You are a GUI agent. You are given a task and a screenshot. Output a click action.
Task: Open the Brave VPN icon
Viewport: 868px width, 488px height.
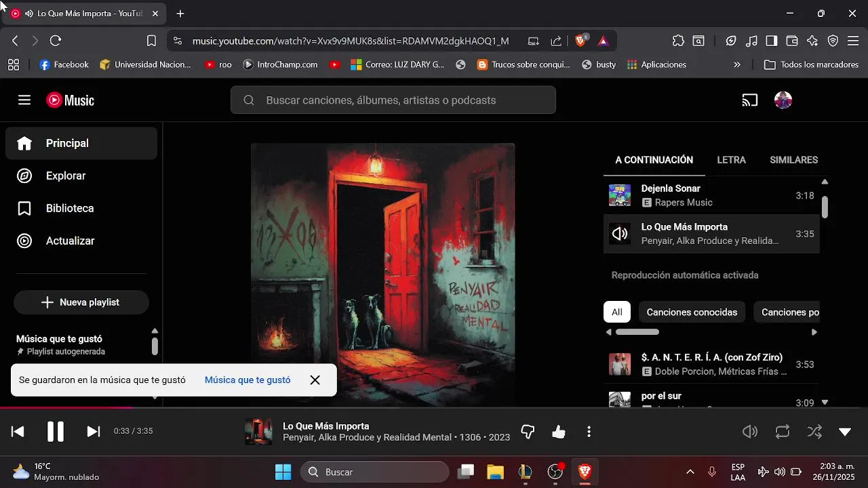pyautogui.click(x=833, y=41)
